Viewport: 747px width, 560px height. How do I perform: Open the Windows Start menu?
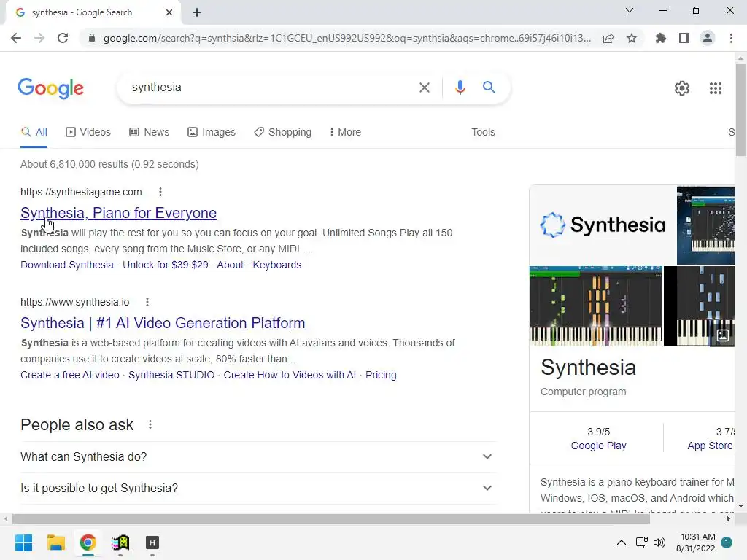click(x=24, y=542)
